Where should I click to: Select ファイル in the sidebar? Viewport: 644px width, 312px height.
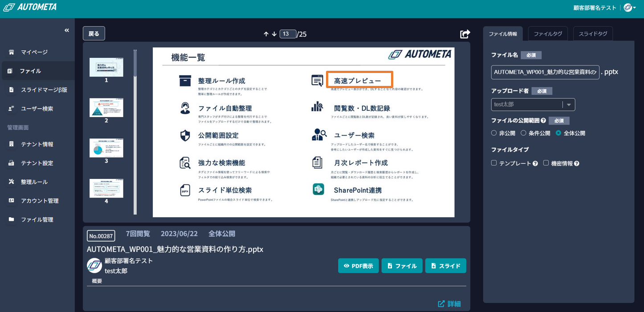[x=37, y=71]
